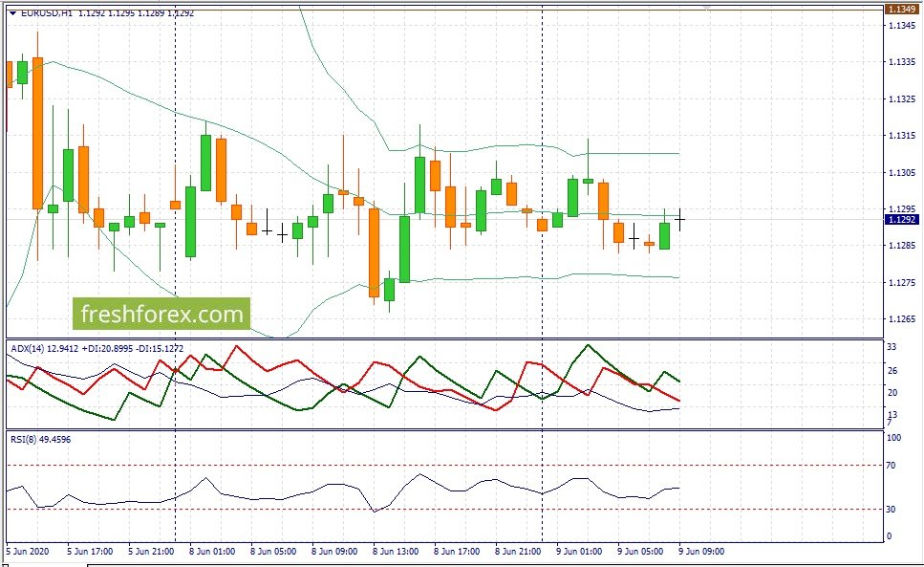
Task: Click the 1.1349 price tag on axis
Action: [x=902, y=10]
